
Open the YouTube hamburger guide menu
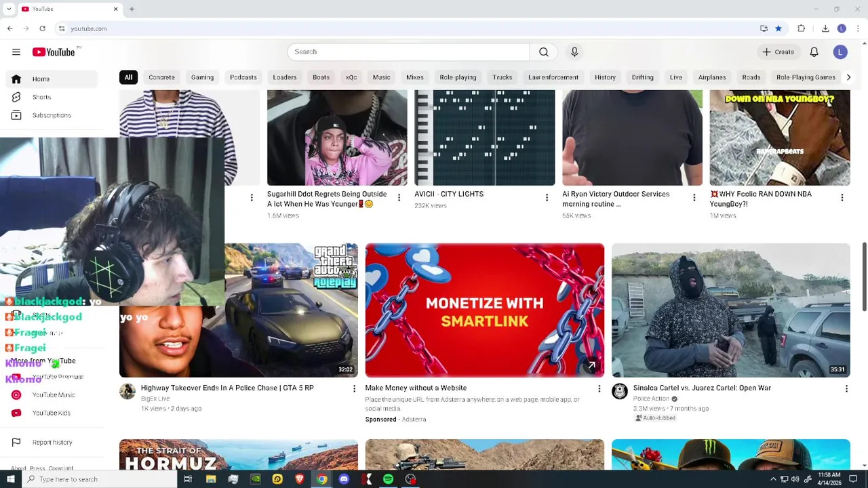tap(16, 52)
